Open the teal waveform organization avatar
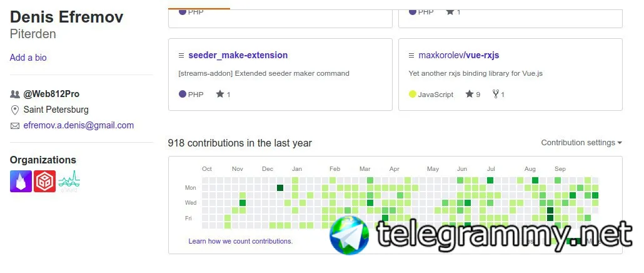 69,182
